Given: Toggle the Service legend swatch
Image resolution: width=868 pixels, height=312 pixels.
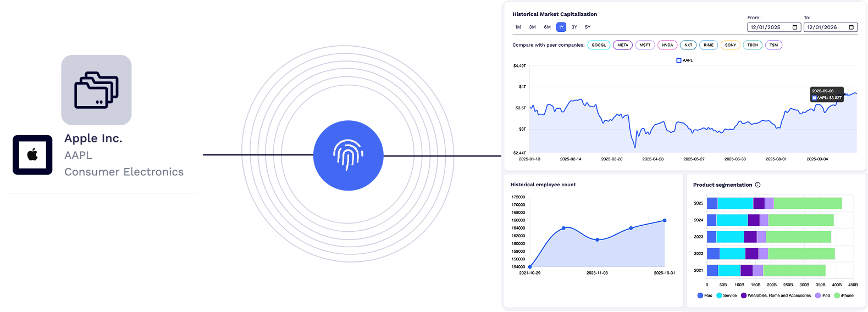Looking at the screenshot, I should pyautogui.click(x=720, y=296).
